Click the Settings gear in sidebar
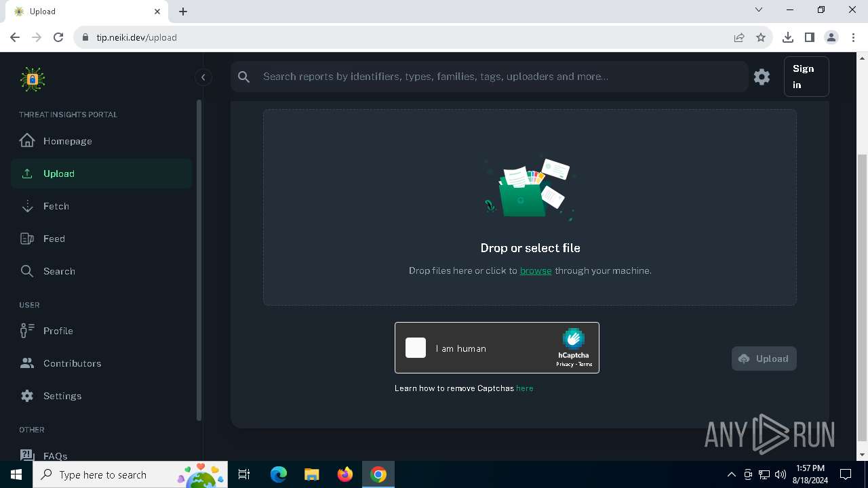 (x=27, y=396)
